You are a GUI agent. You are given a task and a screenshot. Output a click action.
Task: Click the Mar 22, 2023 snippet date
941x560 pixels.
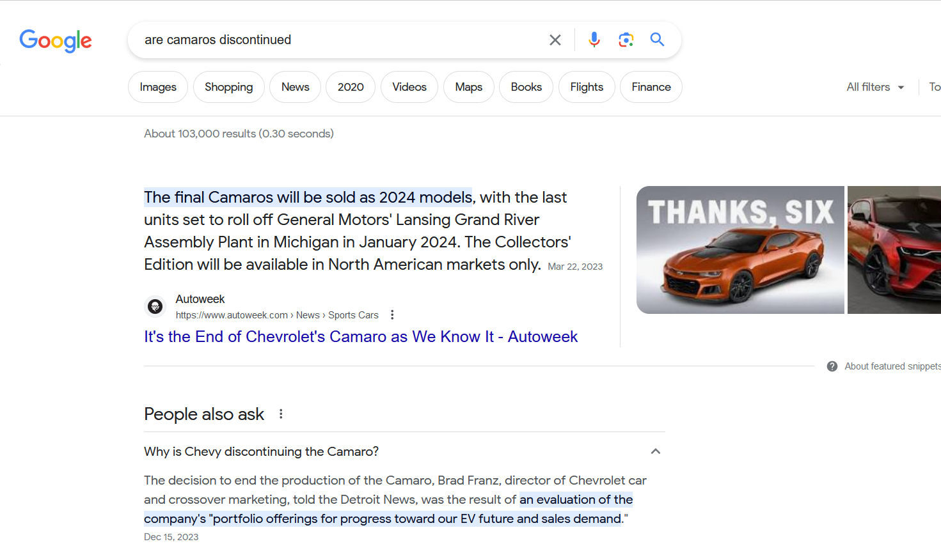575,267
